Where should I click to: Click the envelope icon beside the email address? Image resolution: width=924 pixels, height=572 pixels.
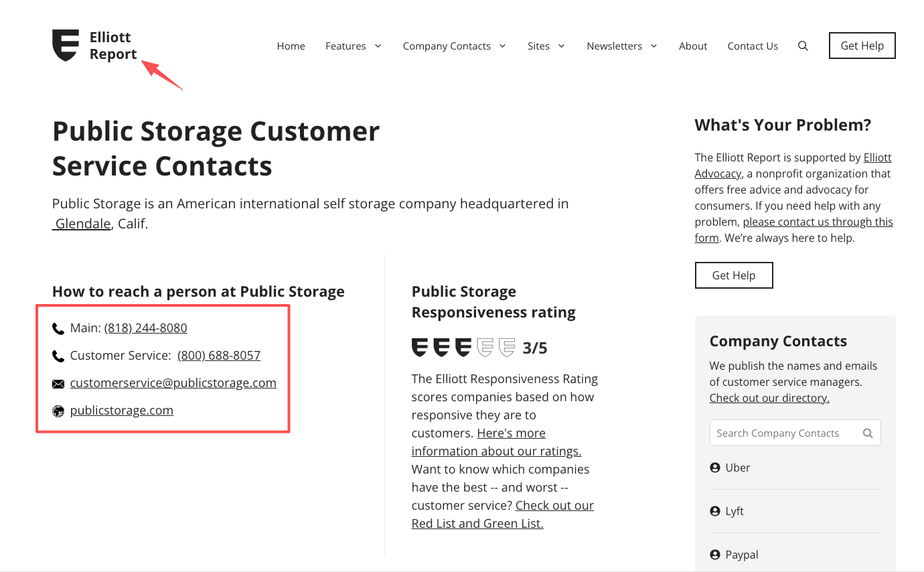(58, 383)
